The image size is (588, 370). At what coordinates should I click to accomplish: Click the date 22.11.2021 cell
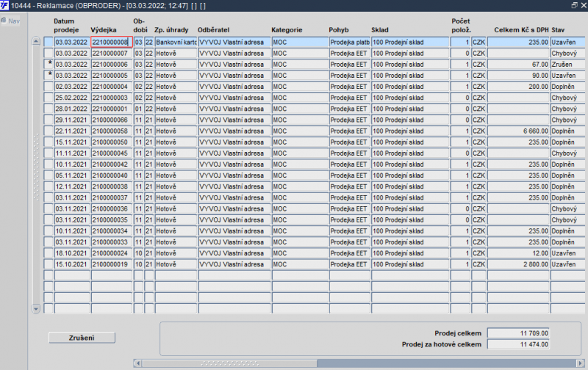(x=72, y=131)
